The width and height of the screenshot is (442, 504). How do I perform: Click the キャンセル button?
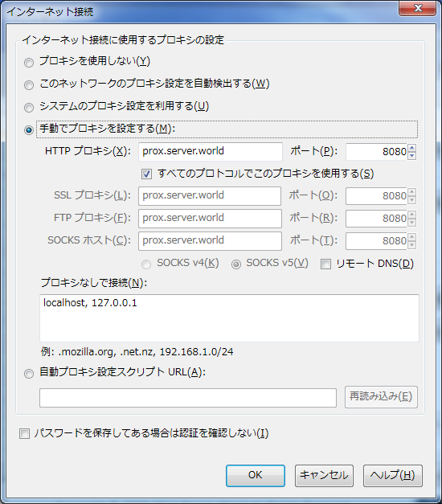point(324,475)
